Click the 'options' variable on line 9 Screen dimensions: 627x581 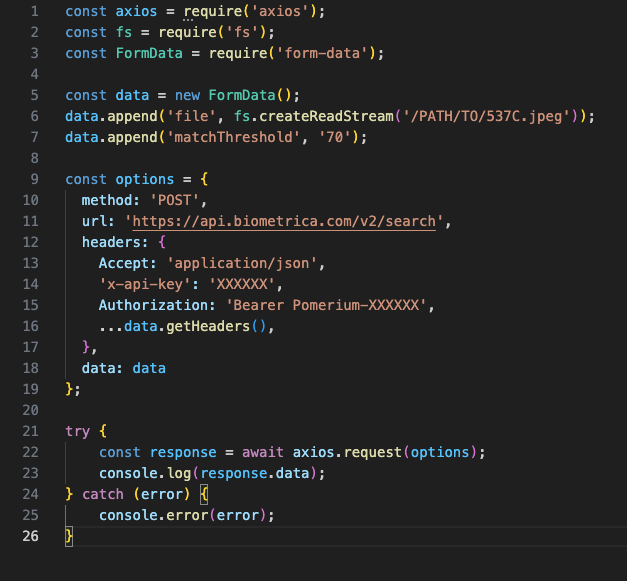click(145, 179)
